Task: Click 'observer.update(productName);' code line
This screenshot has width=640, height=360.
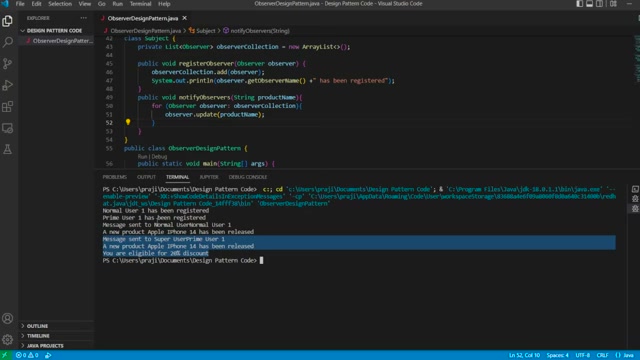Action: pos(215,114)
